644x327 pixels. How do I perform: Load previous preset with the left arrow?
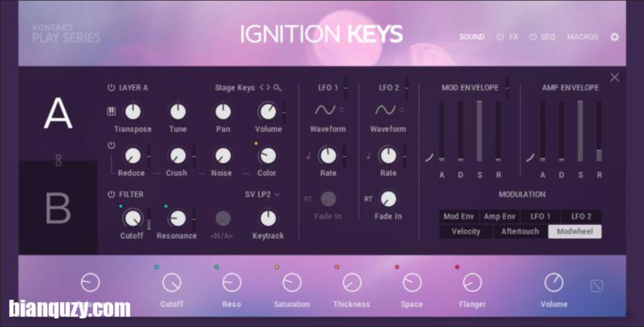click(x=262, y=88)
